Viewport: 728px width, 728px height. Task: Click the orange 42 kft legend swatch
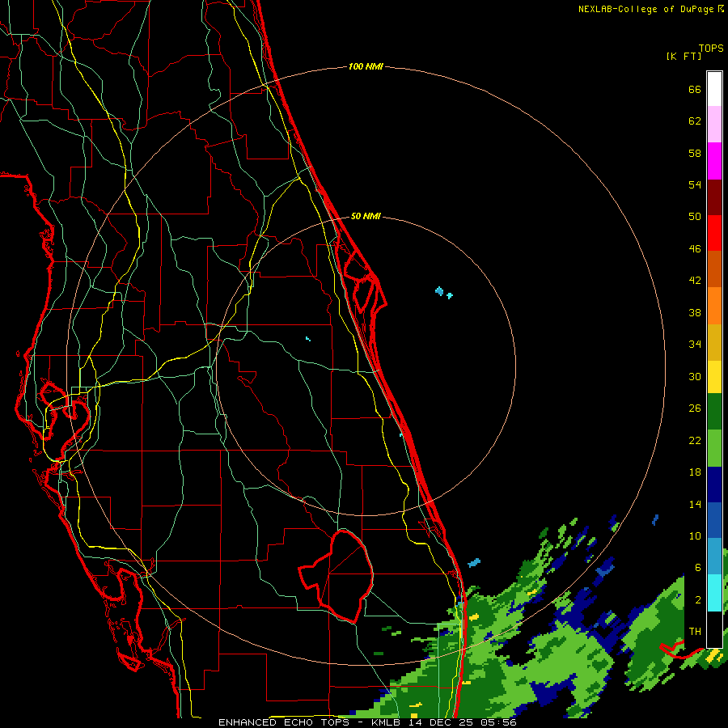tap(714, 305)
